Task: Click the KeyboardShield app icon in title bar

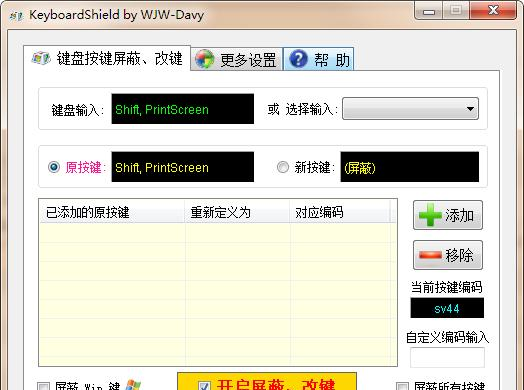Action: (x=17, y=16)
